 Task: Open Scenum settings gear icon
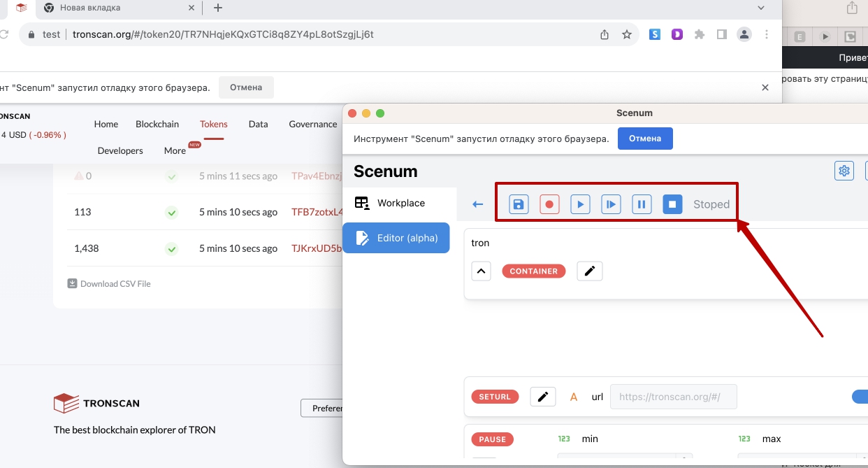844,171
